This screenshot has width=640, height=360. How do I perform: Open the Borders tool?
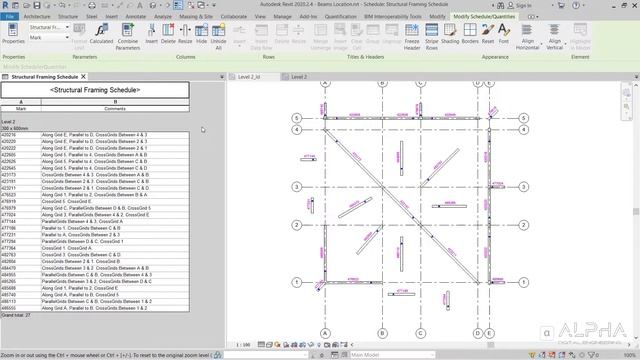470,33
